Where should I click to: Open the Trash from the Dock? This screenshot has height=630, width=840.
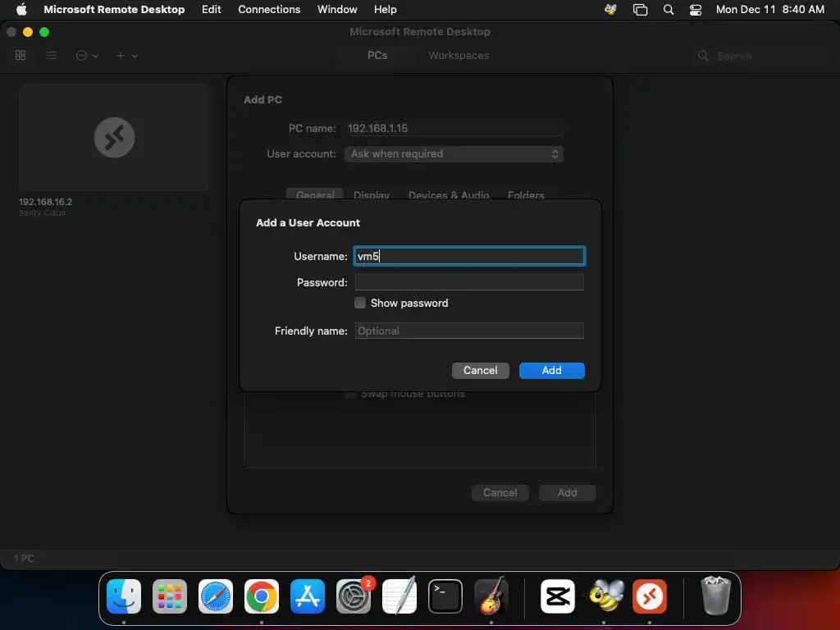tap(715, 596)
